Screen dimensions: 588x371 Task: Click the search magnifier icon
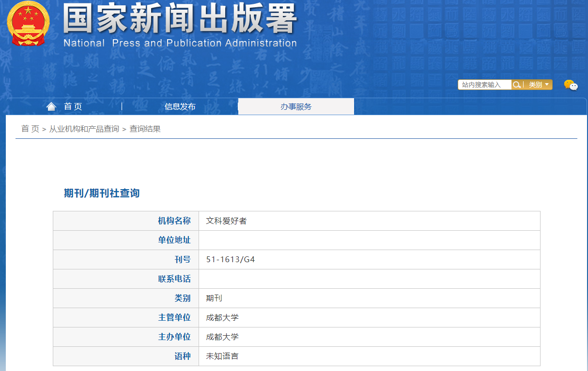(517, 85)
